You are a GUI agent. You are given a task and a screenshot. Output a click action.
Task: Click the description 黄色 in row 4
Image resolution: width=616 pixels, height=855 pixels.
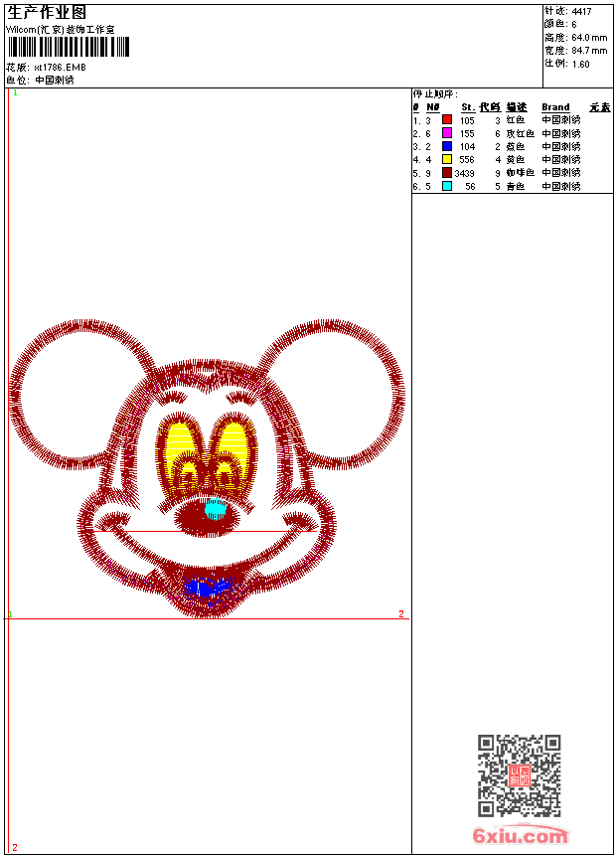tap(515, 160)
